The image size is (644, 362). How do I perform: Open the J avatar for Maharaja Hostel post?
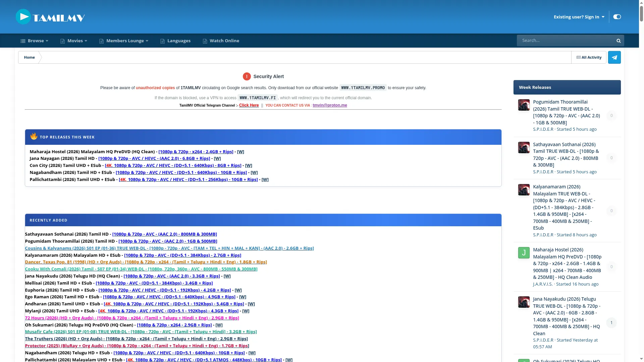click(x=524, y=253)
